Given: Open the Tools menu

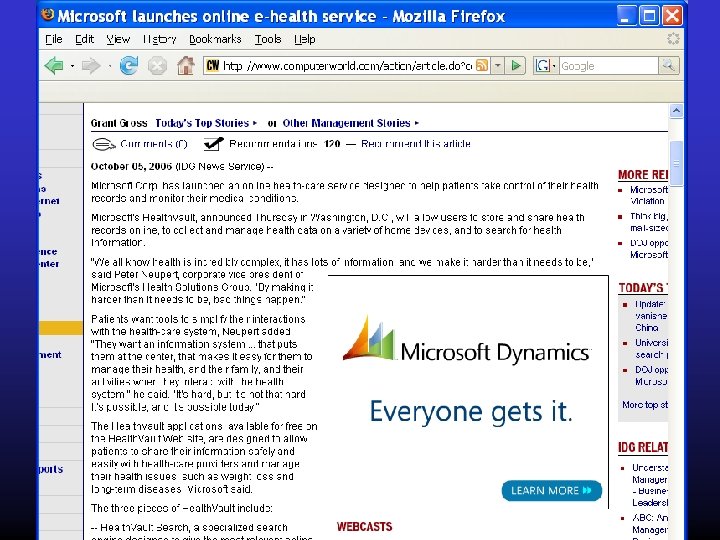Looking at the screenshot, I should click(268, 39).
